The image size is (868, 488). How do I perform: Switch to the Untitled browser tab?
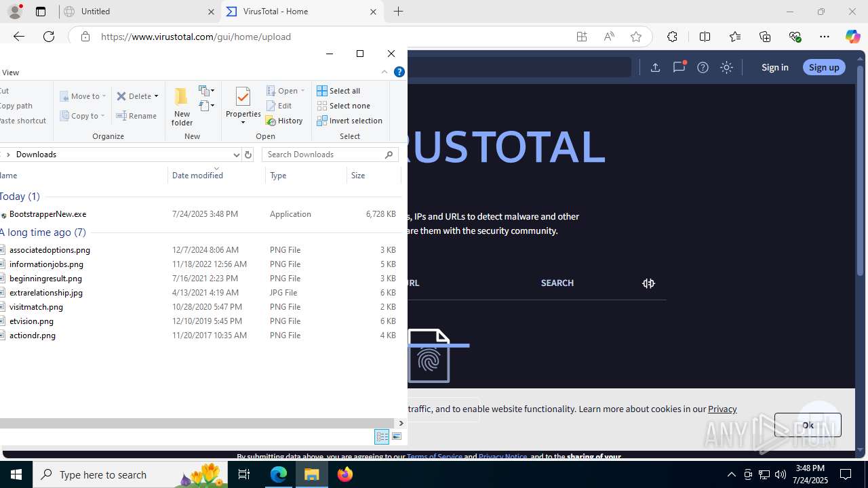(139, 12)
